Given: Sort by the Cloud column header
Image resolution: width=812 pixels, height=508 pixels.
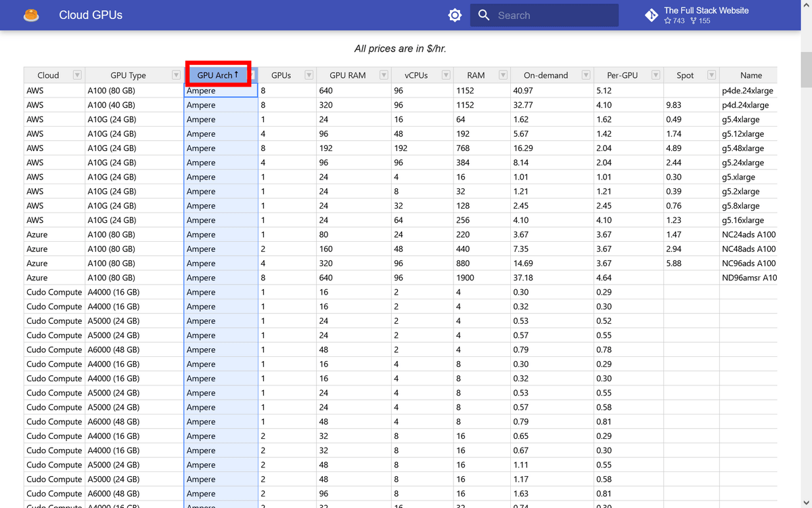Looking at the screenshot, I should (48, 75).
